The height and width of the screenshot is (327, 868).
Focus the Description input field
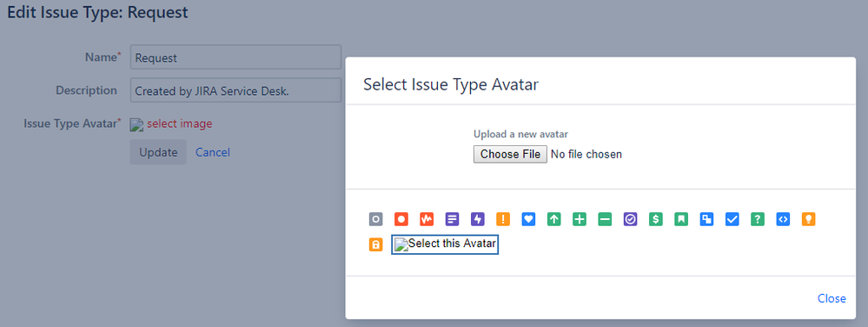coord(235,90)
